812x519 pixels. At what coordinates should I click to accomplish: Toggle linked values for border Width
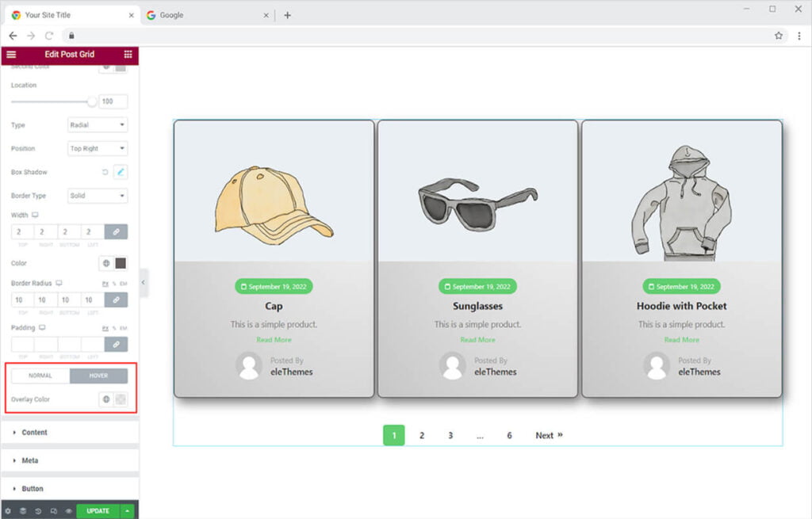[116, 232]
